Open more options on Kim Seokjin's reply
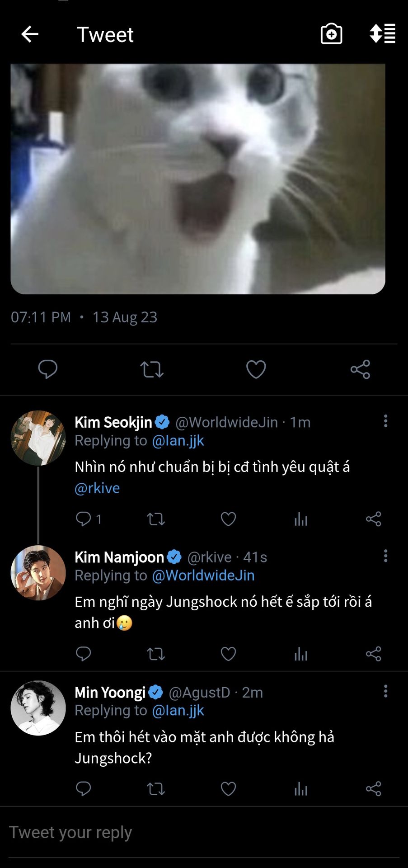 385,421
